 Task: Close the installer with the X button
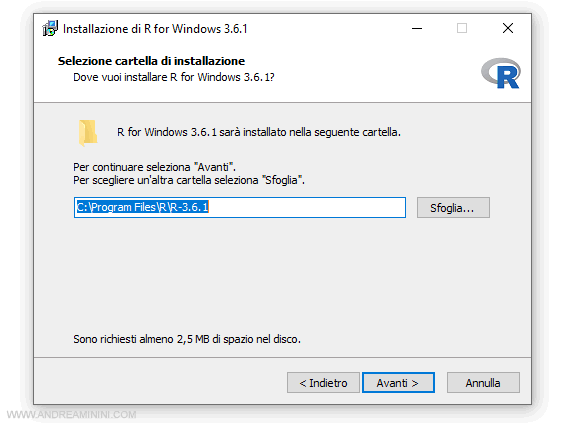[508, 28]
